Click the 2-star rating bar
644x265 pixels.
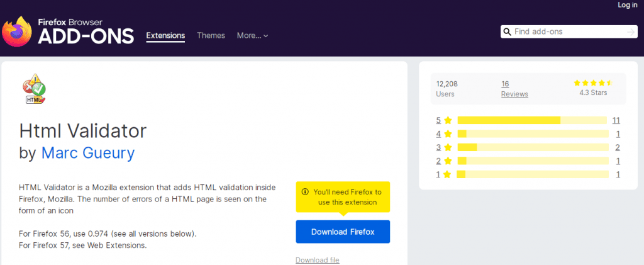[533, 161]
